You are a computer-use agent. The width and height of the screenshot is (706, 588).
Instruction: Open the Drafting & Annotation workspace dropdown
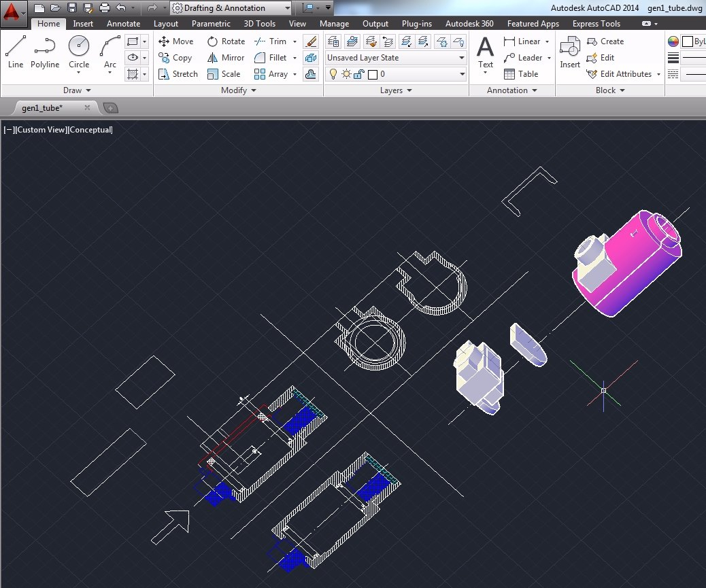tap(231, 8)
